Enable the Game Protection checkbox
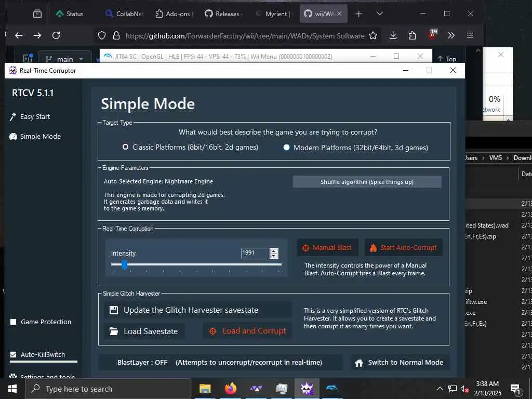532x399 pixels. [13, 322]
